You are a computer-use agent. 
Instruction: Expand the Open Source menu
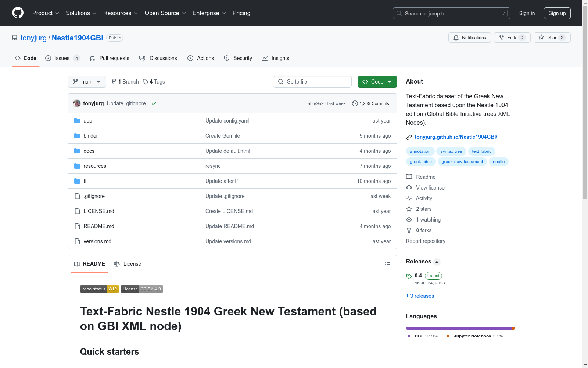(x=165, y=13)
